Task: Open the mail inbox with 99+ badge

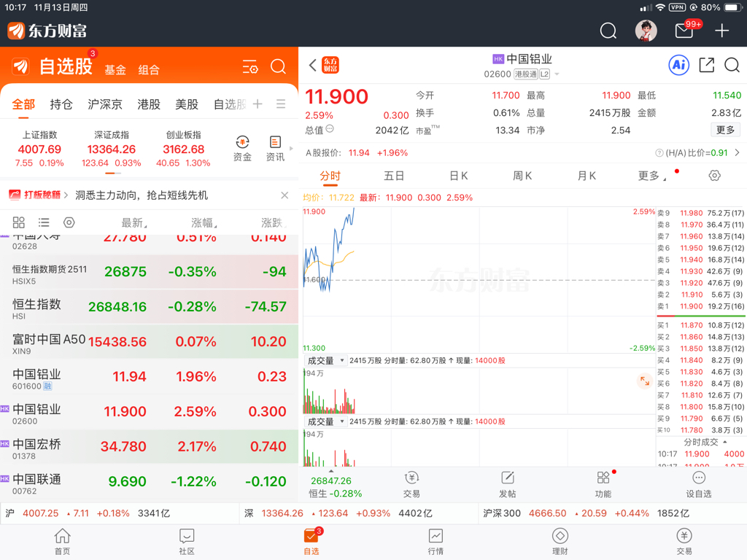Action: (684, 31)
